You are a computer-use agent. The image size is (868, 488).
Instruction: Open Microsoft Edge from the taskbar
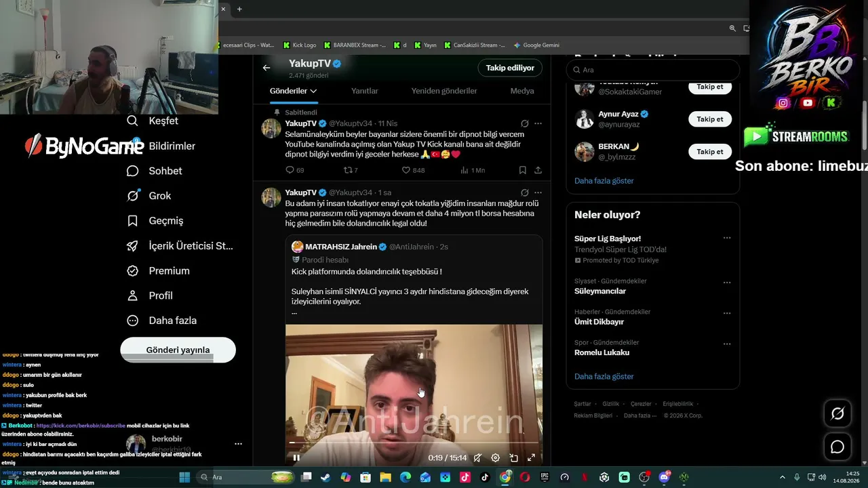pos(406,477)
